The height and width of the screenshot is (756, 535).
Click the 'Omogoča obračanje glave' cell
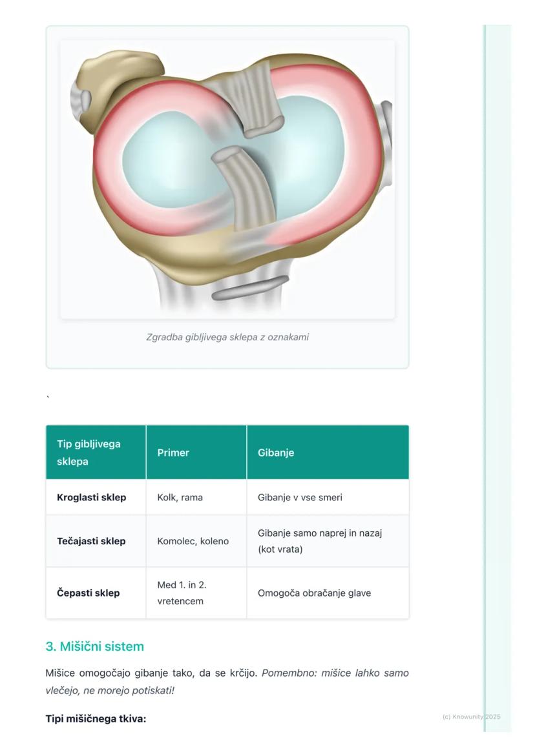point(314,593)
